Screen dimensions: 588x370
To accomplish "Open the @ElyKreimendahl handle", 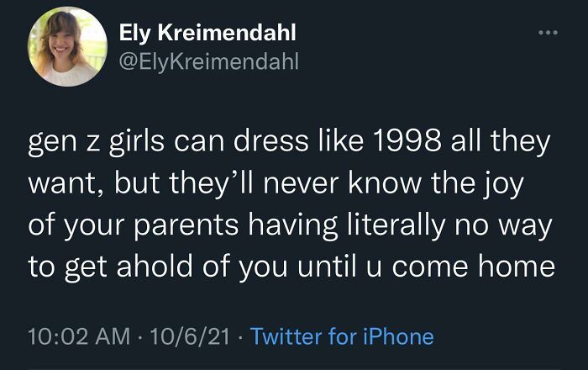I will pyautogui.click(x=209, y=61).
